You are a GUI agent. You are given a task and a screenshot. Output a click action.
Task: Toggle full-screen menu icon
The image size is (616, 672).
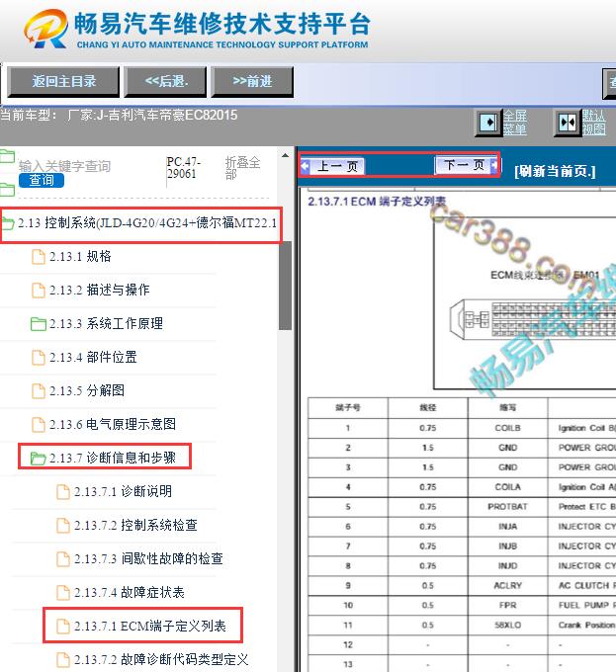point(488,123)
